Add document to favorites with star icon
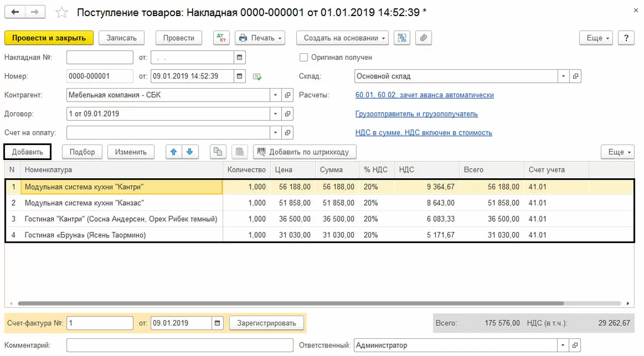 pyautogui.click(x=62, y=12)
